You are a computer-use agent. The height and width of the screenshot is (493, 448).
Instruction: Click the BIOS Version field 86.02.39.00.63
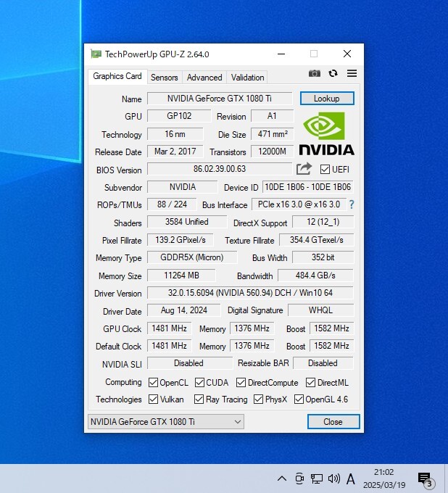pyautogui.click(x=220, y=169)
